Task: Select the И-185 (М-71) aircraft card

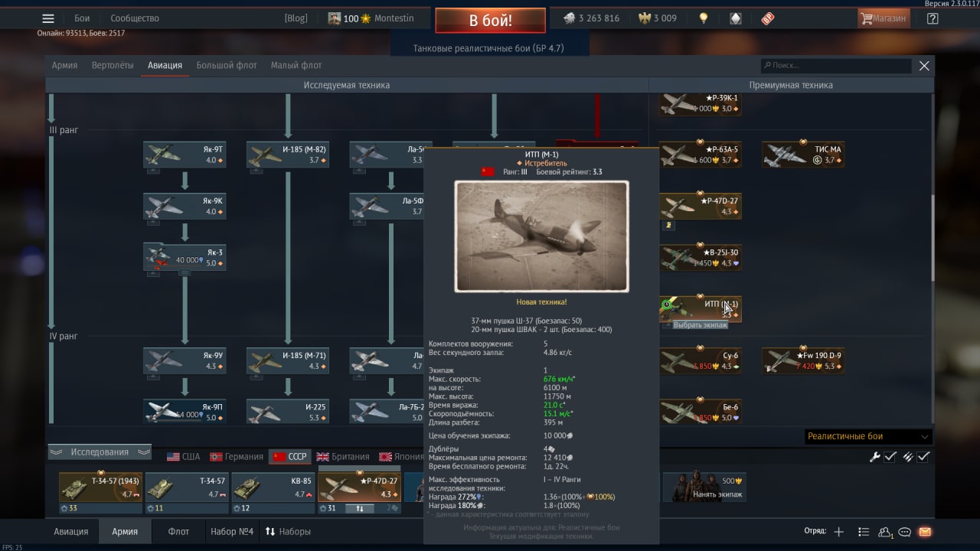Action: 288,360
